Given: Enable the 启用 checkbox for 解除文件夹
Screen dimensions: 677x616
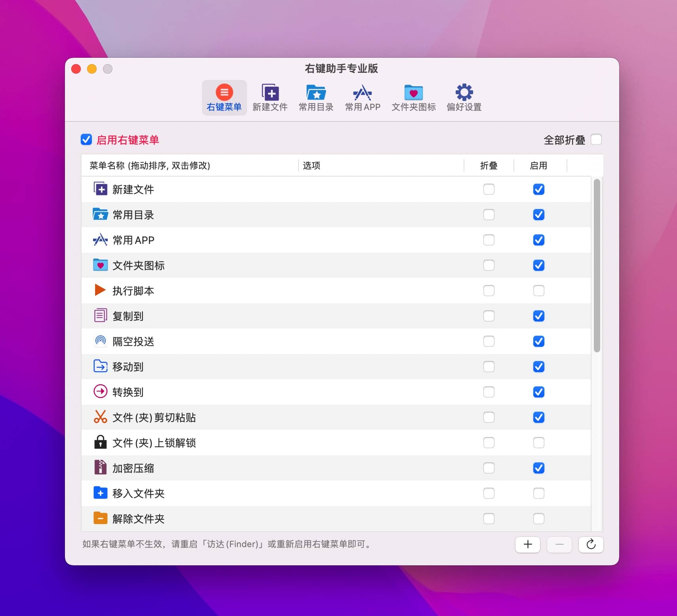Looking at the screenshot, I should pos(538,519).
